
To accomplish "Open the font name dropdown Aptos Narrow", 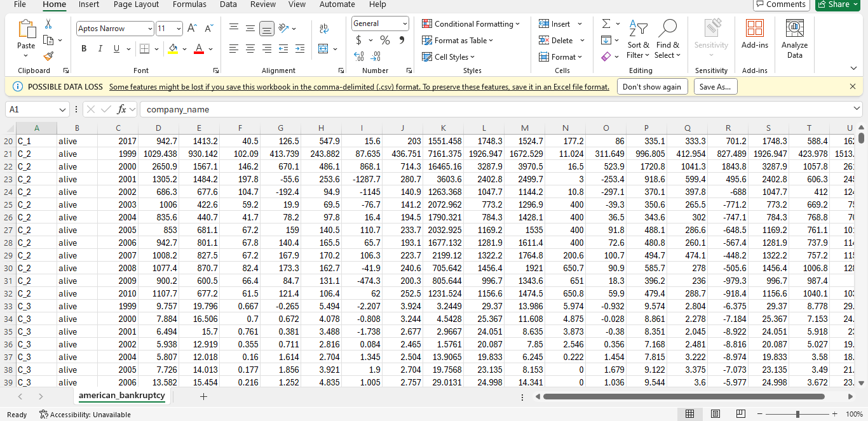I will (x=150, y=29).
